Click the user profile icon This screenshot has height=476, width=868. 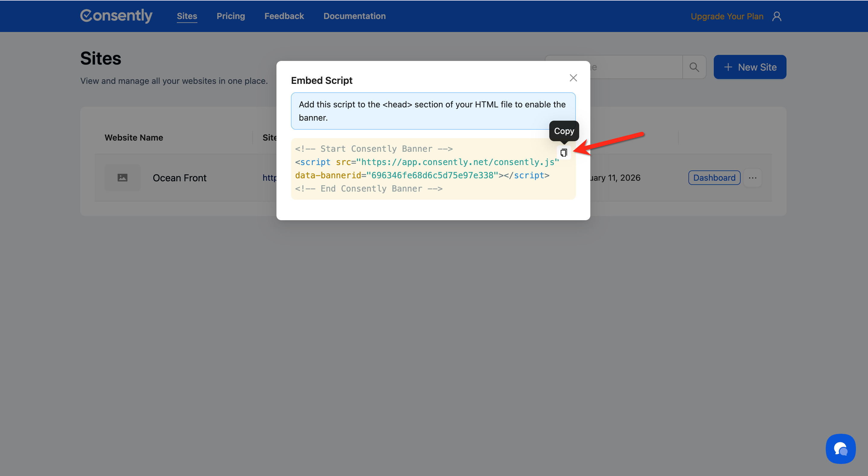click(x=777, y=16)
